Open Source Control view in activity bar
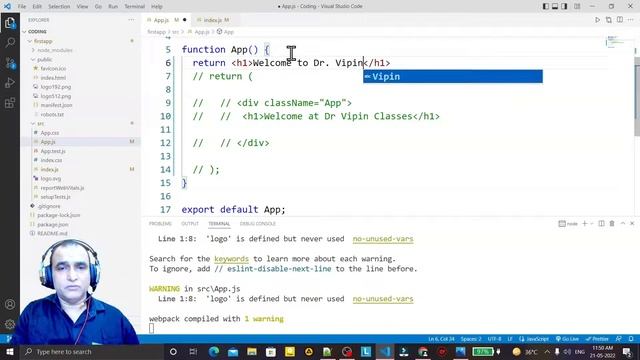The image size is (640, 360). click(10, 62)
